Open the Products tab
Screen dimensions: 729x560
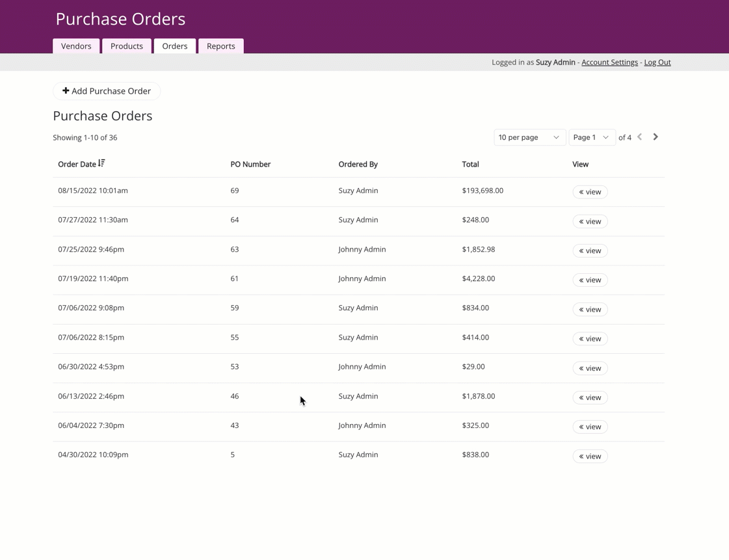tap(127, 46)
